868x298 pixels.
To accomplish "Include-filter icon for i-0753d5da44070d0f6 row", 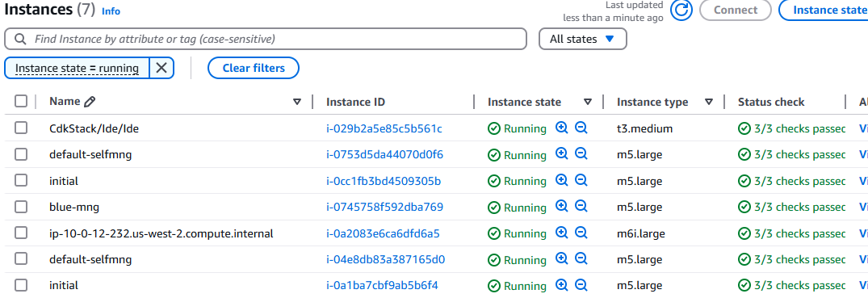I will pyautogui.click(x=562, y=154).
